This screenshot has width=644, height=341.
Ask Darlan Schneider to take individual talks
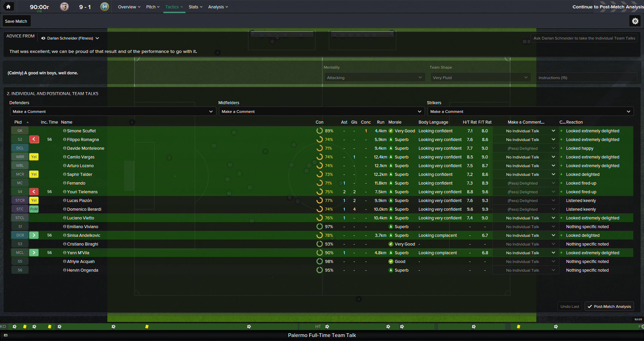pyautogui.click(x=584, y=38)
